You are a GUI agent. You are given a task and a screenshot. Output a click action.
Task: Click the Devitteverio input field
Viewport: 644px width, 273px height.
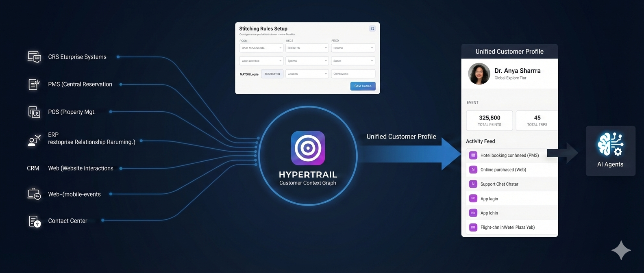coord(353,74)
